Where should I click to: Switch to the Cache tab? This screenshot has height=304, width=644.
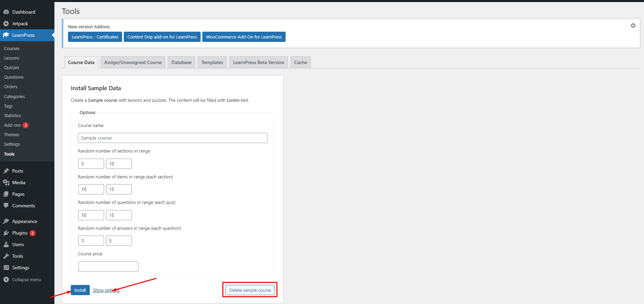[301, 62]
